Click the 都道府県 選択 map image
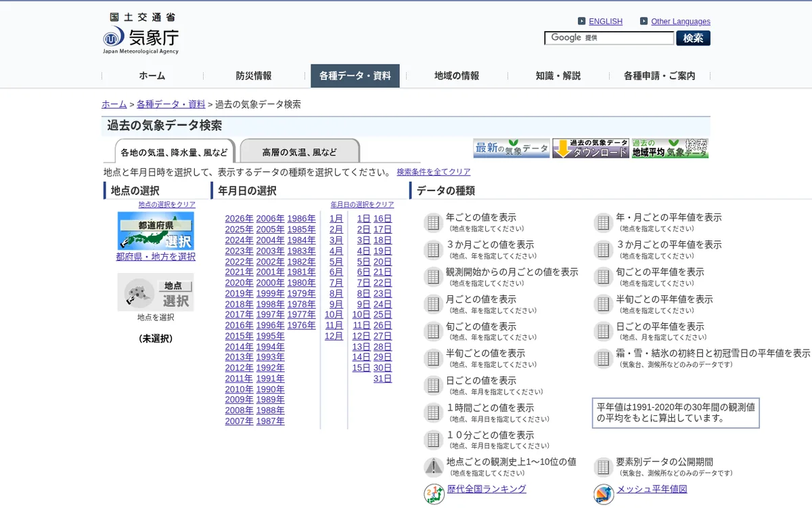 tap(156, 231)
